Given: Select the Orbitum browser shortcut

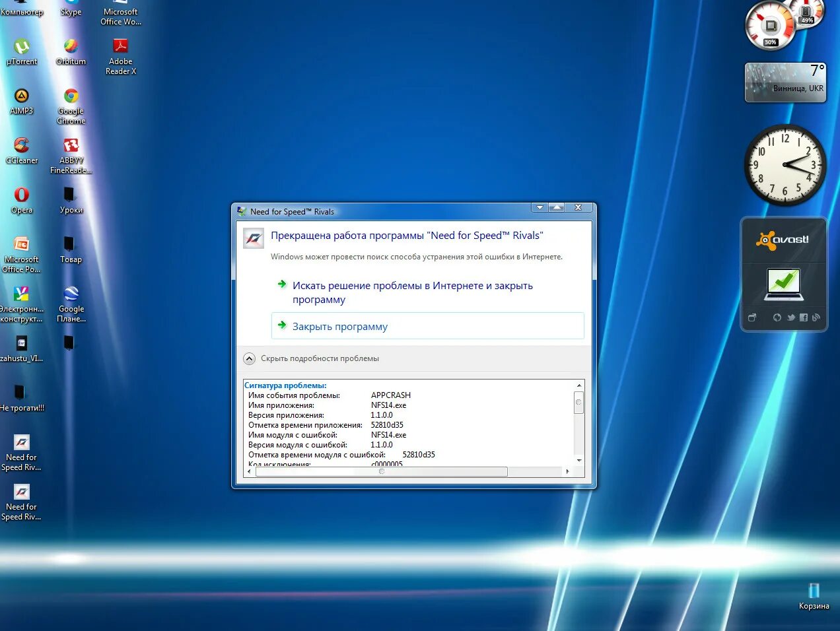Looking at the screenshot, I should (x=71, y=51).
